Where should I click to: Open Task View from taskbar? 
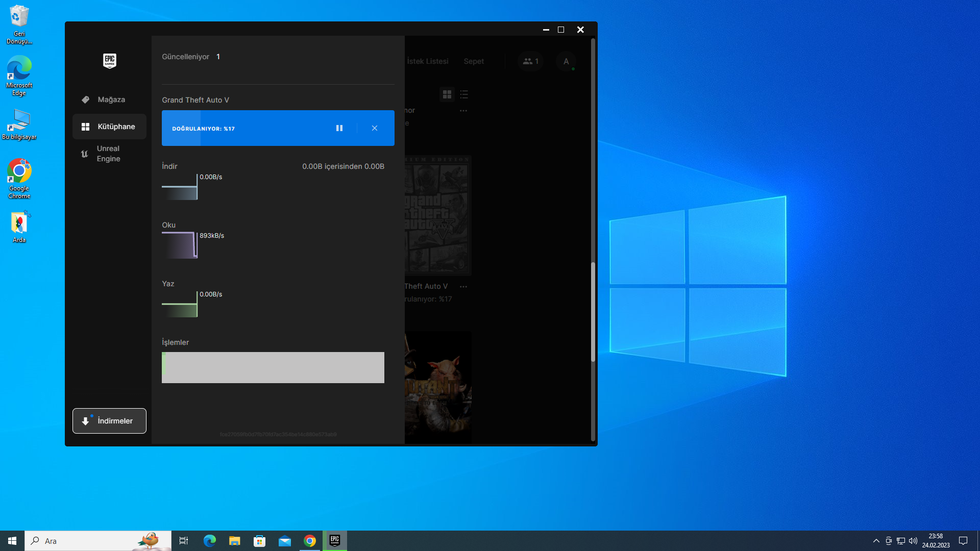click(184, 541)
